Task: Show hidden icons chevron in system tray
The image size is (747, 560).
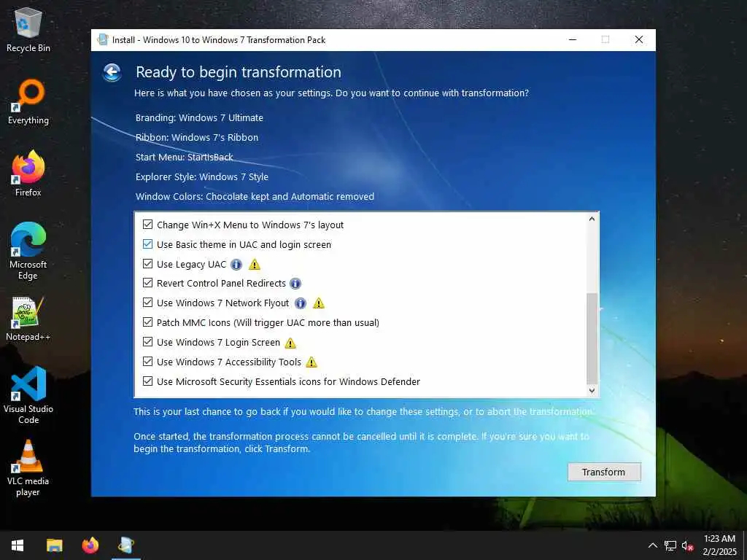Action: pyautogui.click(x=653, y=545)
